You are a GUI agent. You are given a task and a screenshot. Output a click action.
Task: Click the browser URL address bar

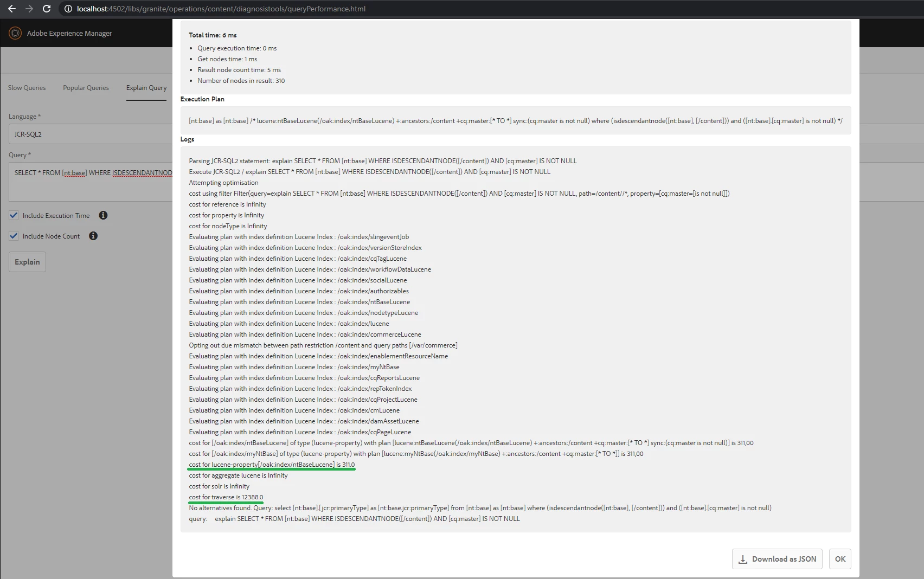point(221,9)
